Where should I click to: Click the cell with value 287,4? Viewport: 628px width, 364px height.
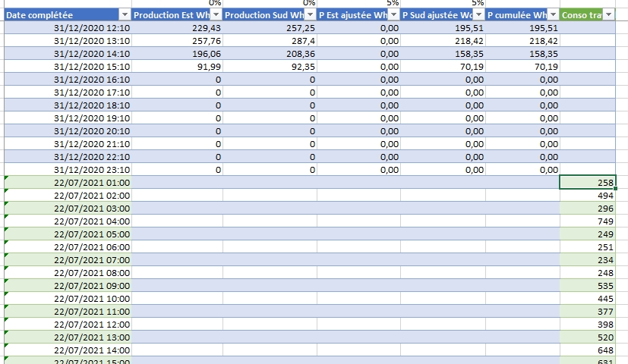(x=270, y=41)
